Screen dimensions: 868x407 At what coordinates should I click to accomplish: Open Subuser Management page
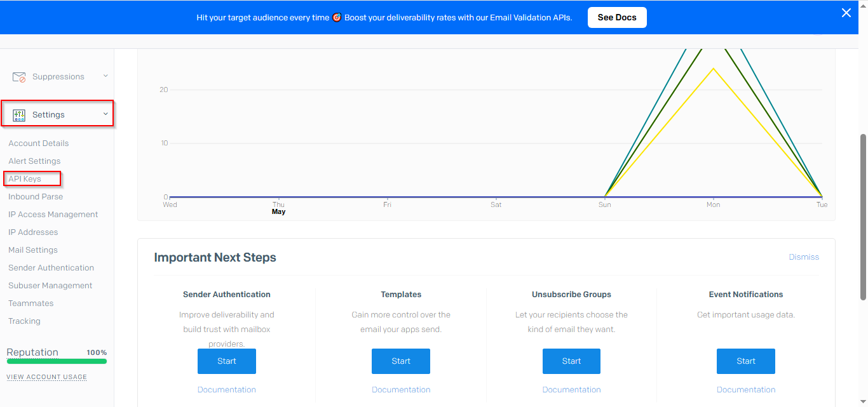pos(50,286)
